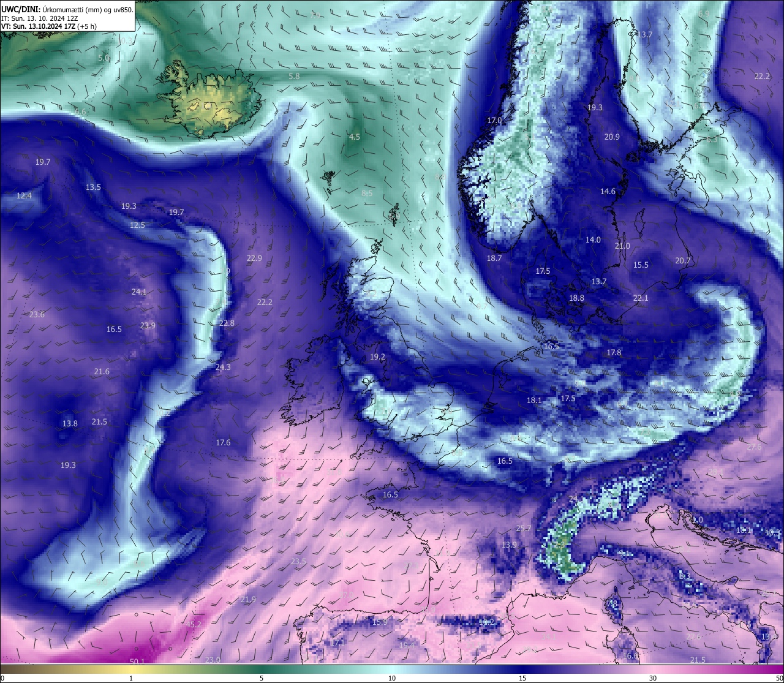Click the 23.6 value near the map's western edge

click(x=37, y=314)
